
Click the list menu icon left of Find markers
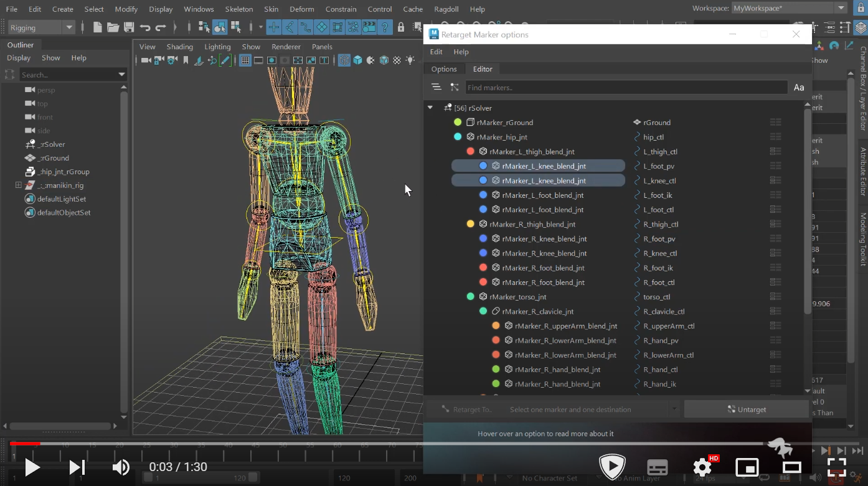pyautogui.click(x=436, y=88)
